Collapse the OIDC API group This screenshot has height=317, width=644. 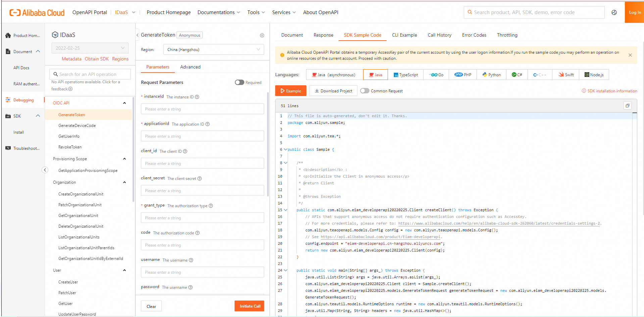pyautogui.click(x=125, y=103)
